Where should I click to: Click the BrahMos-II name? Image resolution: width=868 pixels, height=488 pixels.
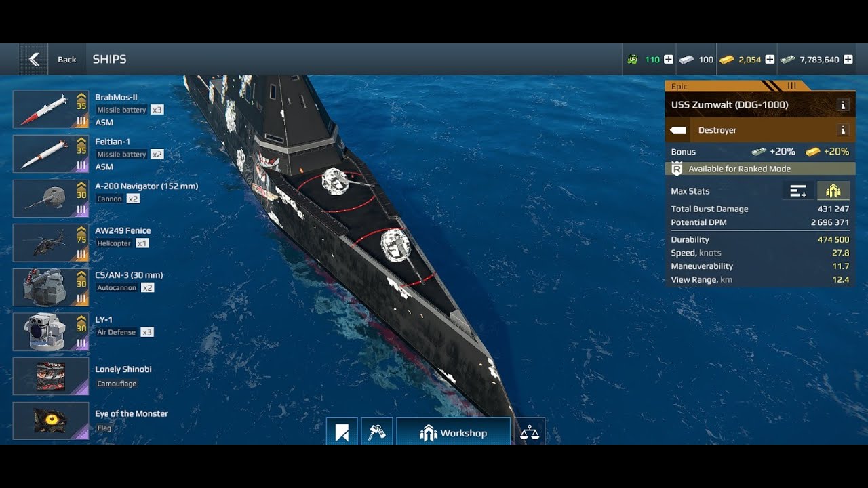116,97
